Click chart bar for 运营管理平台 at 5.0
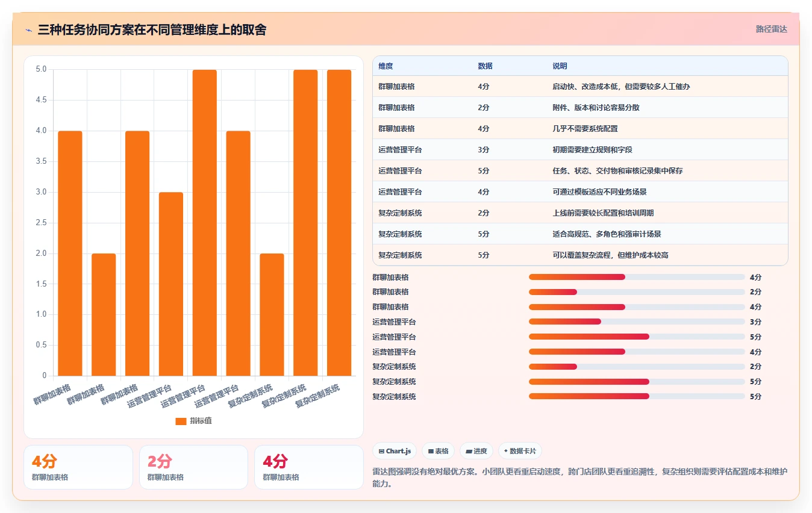The image size is (812, 513). point(205,223)
